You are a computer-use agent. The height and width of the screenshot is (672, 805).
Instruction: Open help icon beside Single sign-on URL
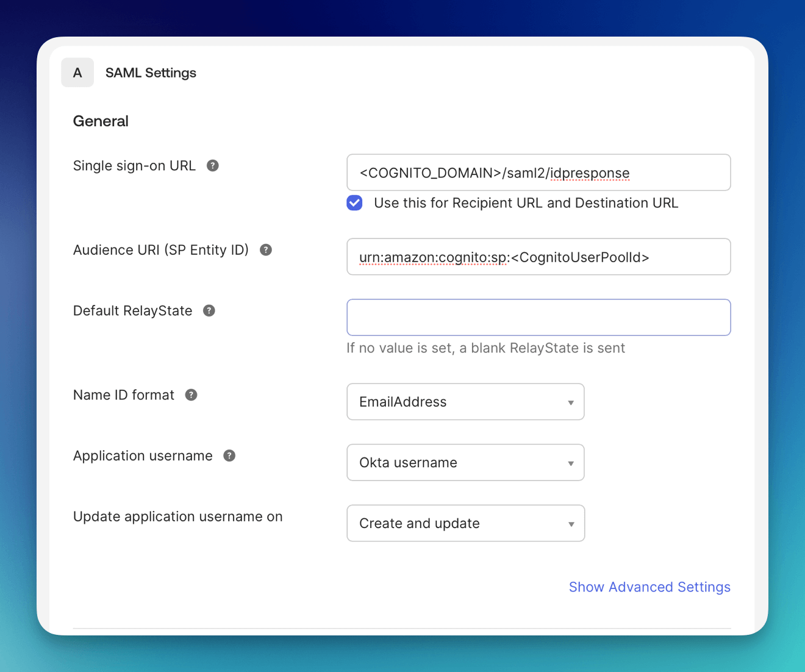point(213,166)
